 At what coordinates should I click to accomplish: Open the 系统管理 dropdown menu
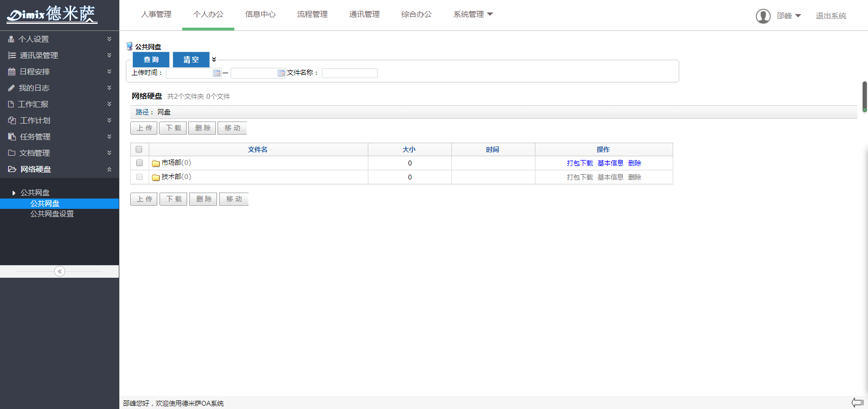tap(473, 15)
